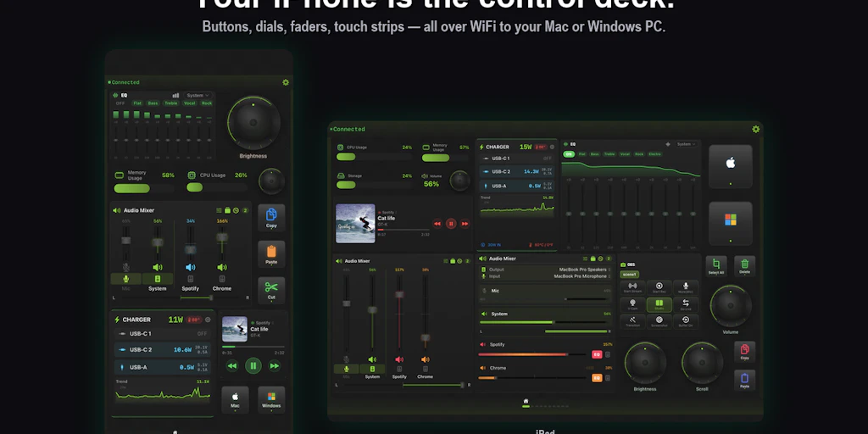Tap the Paste button on iPhone deck
The image size is (868, 434).
point(271,254)
